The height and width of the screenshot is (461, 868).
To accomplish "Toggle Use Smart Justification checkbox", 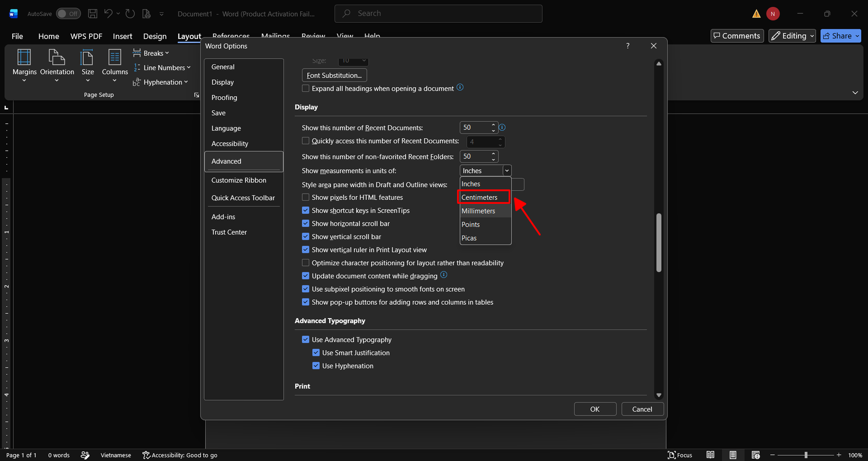I will (x=316, y=353).
